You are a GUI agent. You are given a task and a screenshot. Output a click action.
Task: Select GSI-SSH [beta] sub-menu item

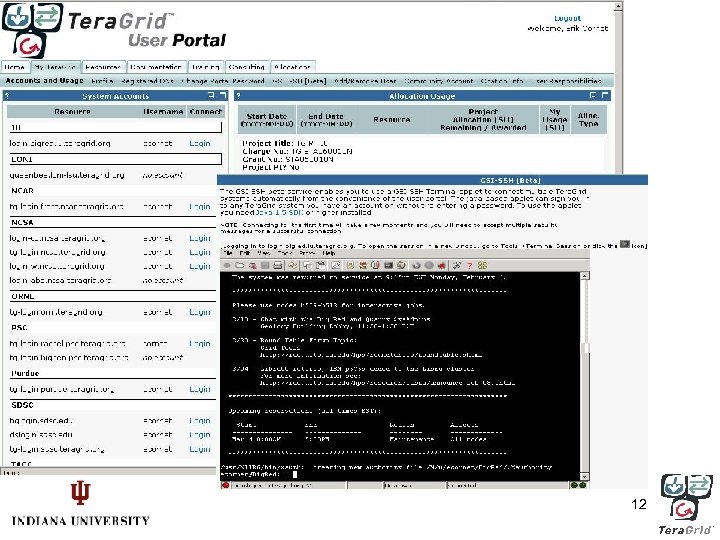point(299,81)
